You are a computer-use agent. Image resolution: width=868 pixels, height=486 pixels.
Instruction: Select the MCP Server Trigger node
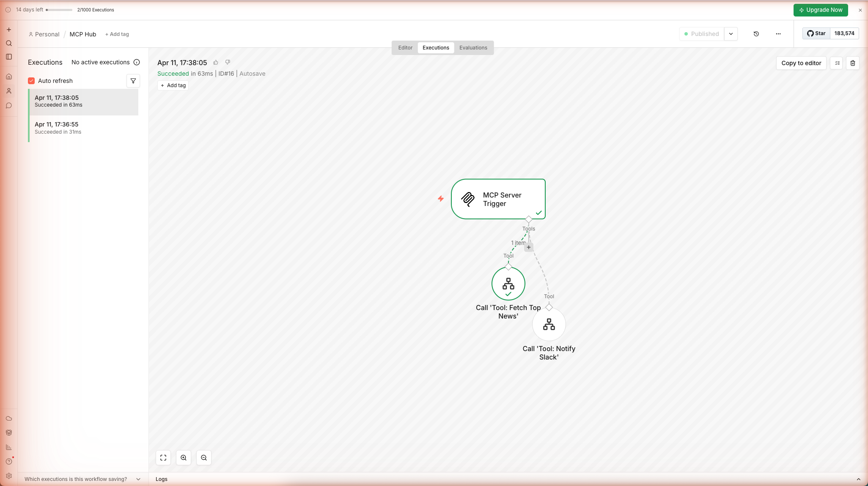(x=498, y=199)
